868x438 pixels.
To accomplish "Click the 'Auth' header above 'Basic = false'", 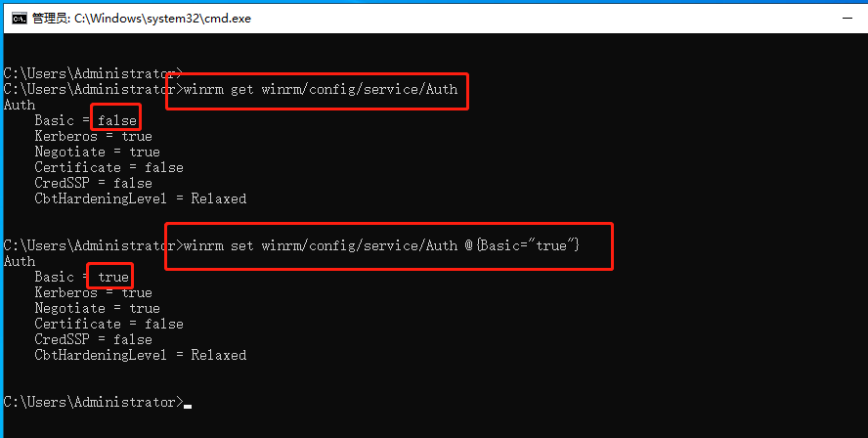I will click(x=19, y=105).
